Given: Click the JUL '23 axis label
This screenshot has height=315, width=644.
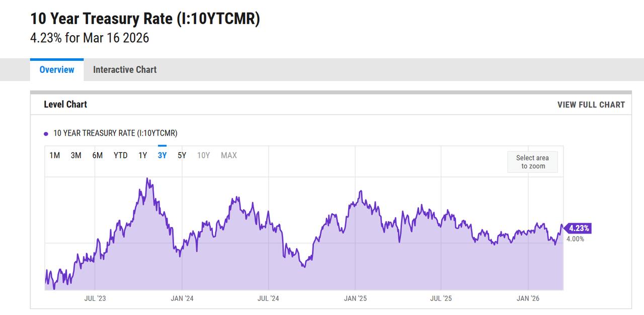Looking at the screenshot, I should (95, 298).
